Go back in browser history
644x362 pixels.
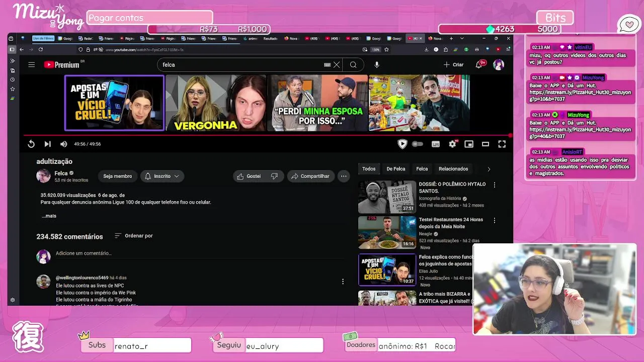22,49
